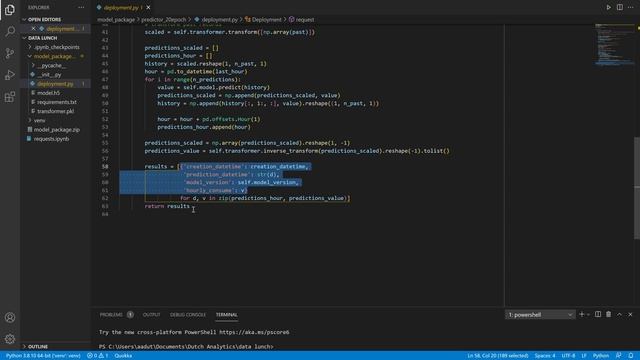Open launch profile dropdown next to plus
Screen dimensions: 640x360
pos(588,315)
